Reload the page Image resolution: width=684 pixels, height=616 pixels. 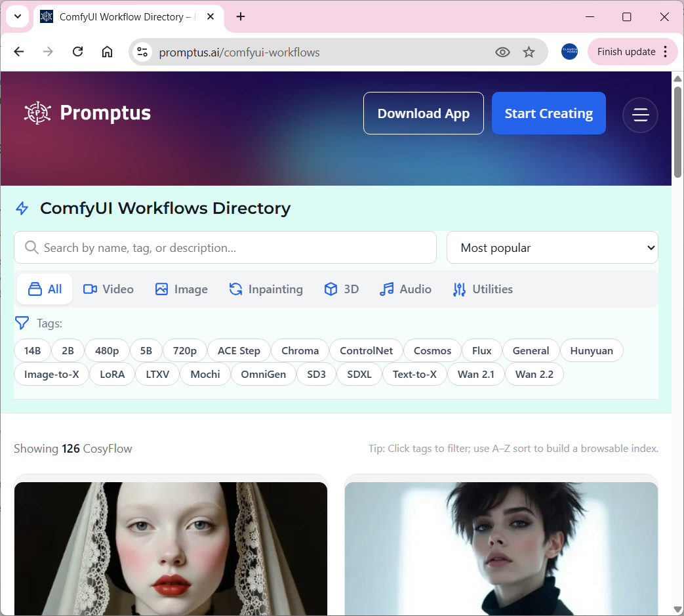point(77,52)
